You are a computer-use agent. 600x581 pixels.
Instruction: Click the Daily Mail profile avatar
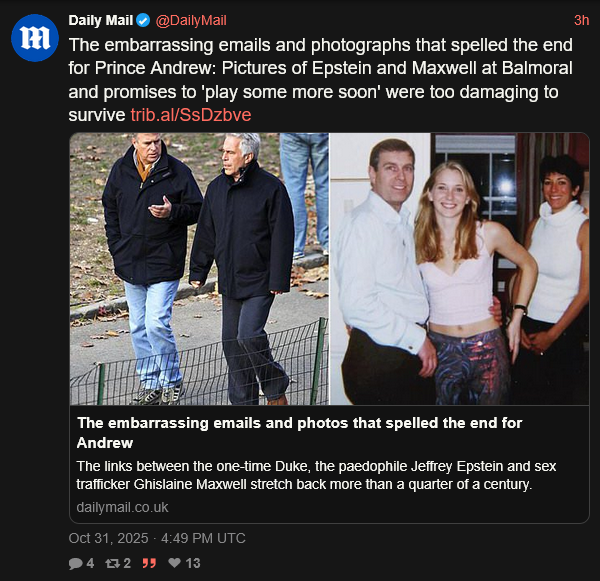[x=35, y=39]
